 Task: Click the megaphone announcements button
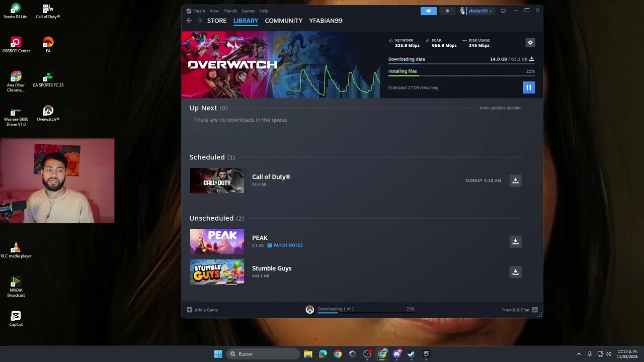(429, 11)
